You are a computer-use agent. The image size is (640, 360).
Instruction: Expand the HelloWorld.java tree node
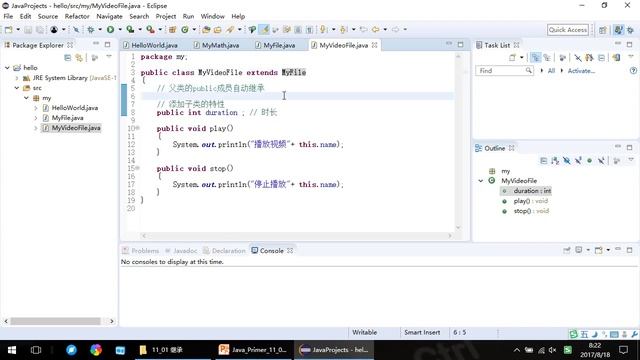[x=36, y=108]
